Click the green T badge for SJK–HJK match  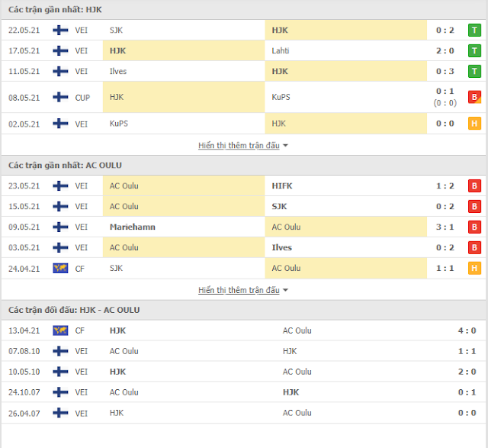474,31
